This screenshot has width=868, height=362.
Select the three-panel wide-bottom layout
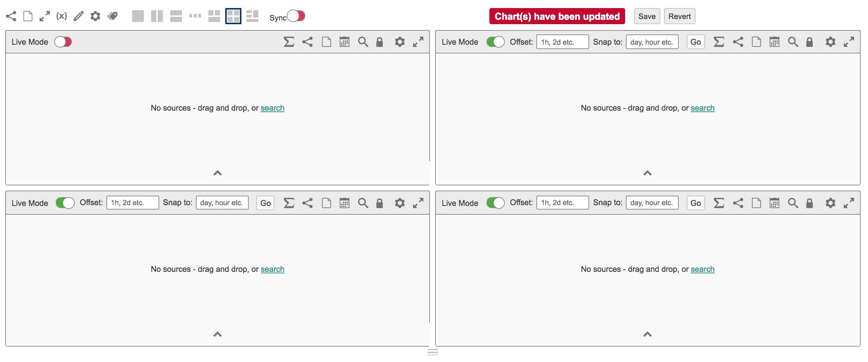pos(214,16)
